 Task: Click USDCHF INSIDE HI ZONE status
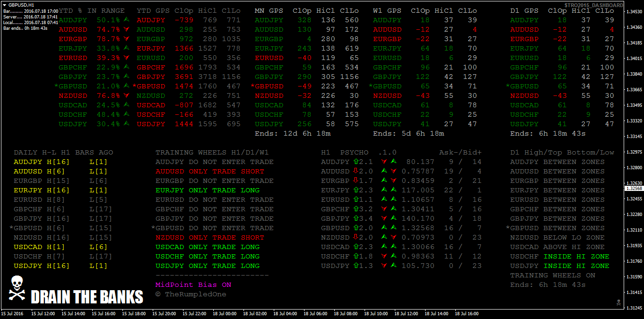(559, 256)
